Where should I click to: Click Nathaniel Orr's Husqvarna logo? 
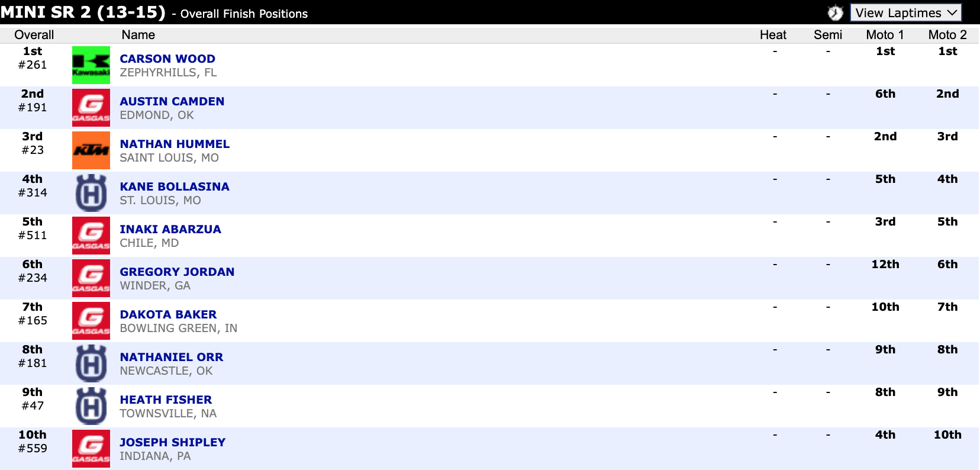(x=91, y=363)
